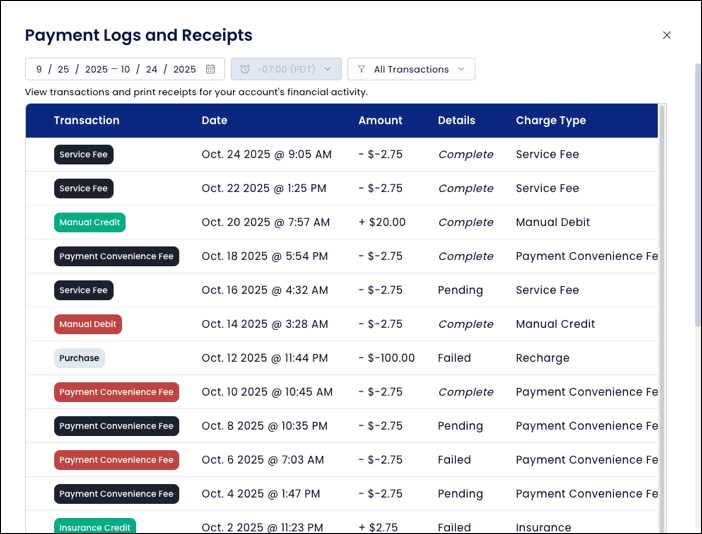Click the Manual Debit charge type text
This screenshot has height=534, width=702.
click(552, 222)
